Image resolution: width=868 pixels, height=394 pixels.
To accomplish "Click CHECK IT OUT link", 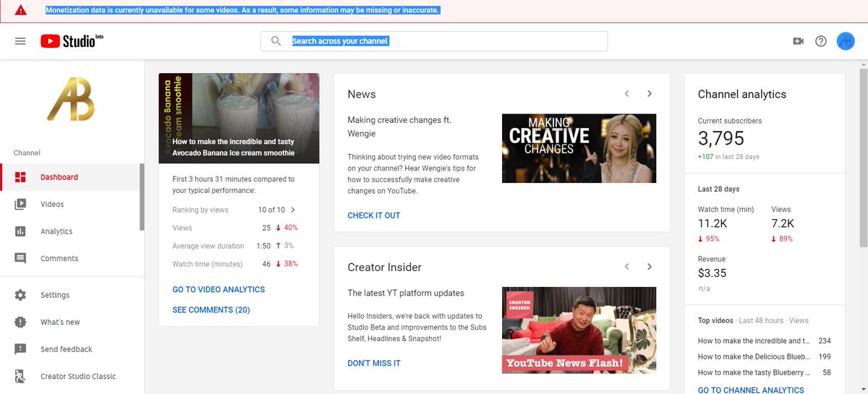I will pos(374,215).
